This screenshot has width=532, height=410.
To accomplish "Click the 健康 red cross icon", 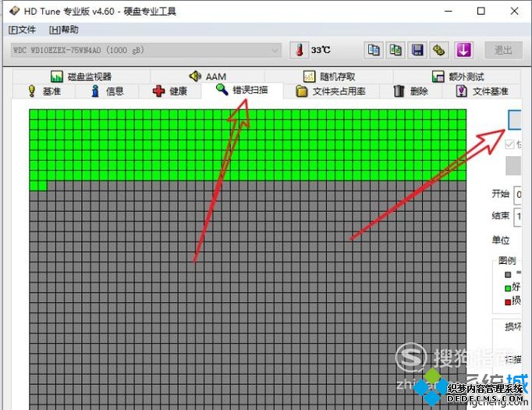I will [158, 91].
